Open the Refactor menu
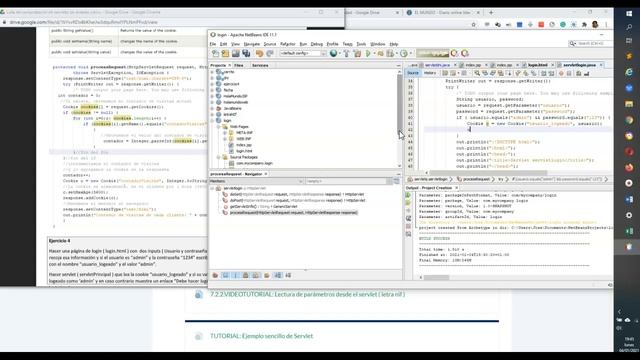Screen dimensions: 640x360 tap(287, 44)
